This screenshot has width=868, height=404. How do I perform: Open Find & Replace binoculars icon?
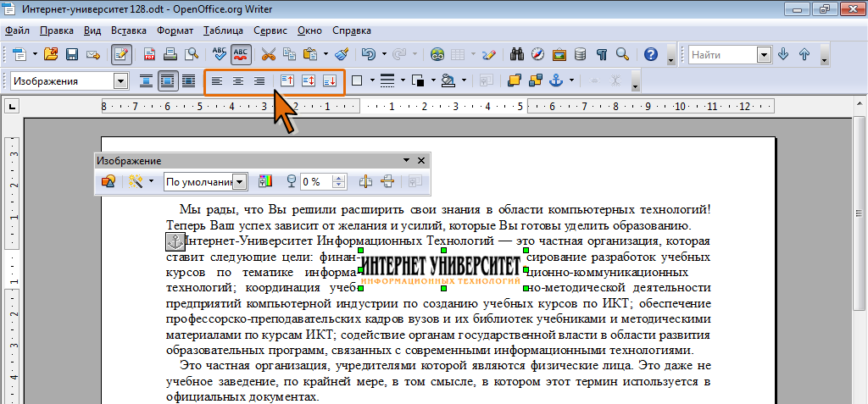click(x=517, y=54)
